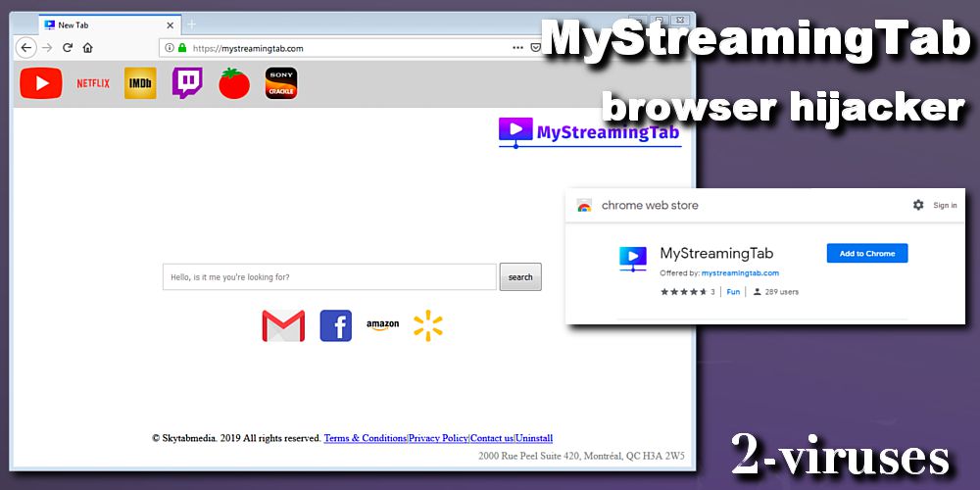Click the Uninstall link in footer
The width and height of the screenshot is (980, 490).
pos(534,438)
